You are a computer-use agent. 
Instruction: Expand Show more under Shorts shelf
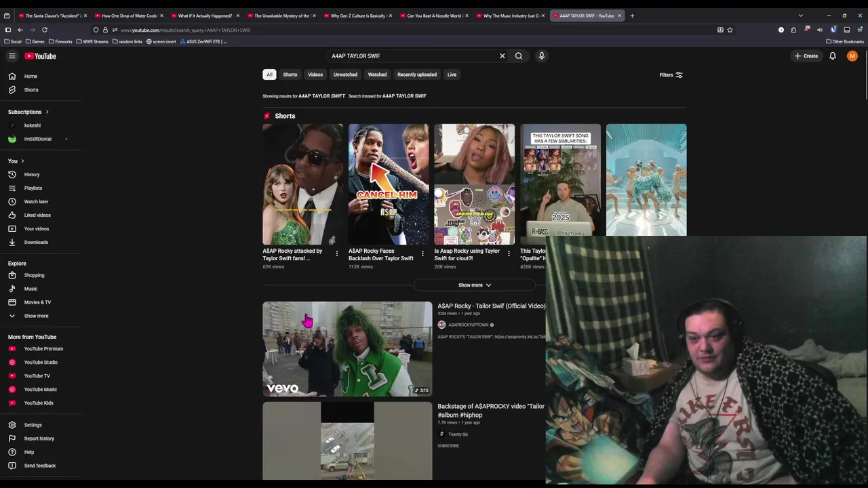[475, 285]
